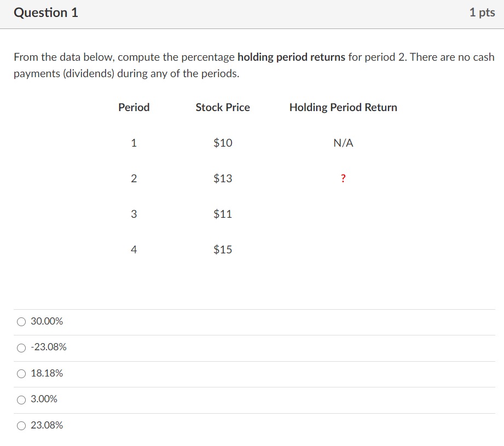The width and height of the screenshot is (504, 446).
Task: Click the $13 stock price cell
Action: [222, 178]
